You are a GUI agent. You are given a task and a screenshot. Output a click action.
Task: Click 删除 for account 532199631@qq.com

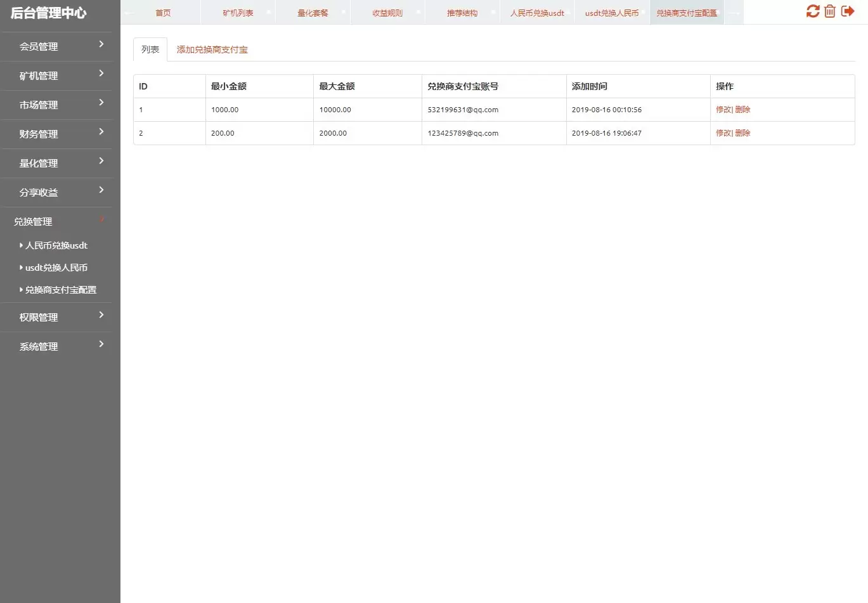(742, 110)
